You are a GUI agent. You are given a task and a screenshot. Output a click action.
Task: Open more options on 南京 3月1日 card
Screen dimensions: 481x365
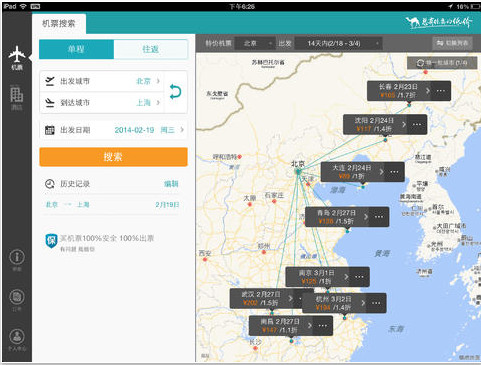pyautogui.click(x=359, y=277)
